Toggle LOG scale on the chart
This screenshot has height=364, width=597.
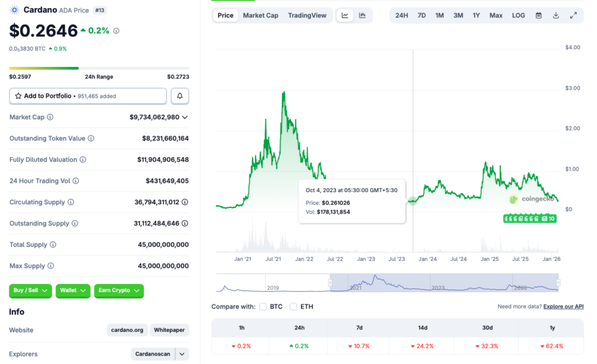pos(518,15)
